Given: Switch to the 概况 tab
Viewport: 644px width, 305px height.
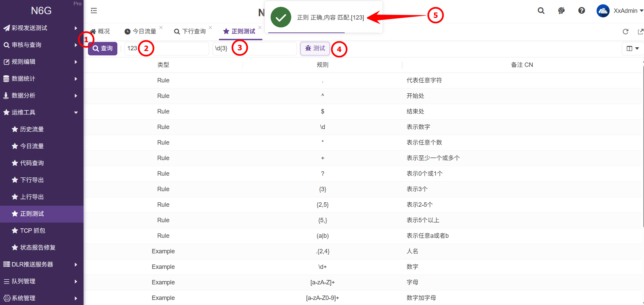Looking at the screenshot, I should tap(100, 31).
